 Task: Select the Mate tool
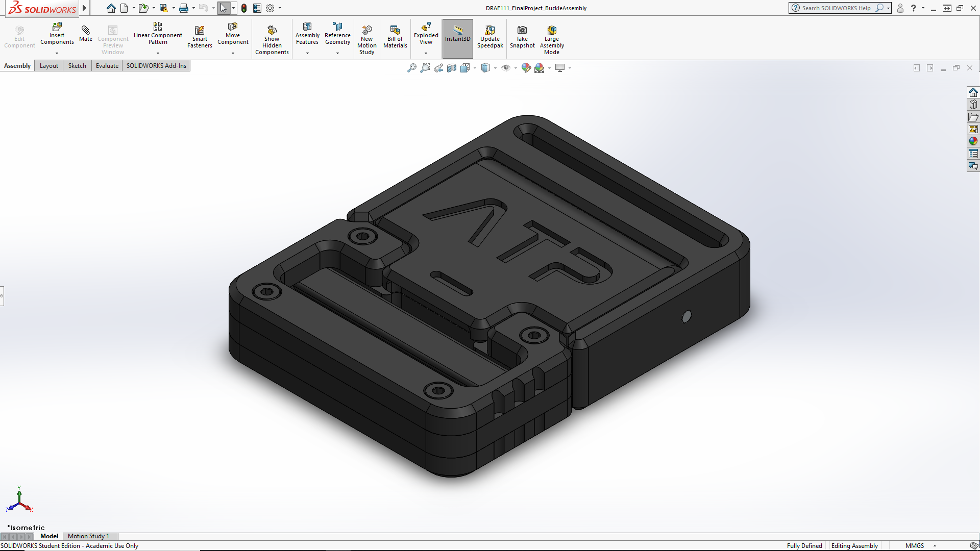(85, 35)
